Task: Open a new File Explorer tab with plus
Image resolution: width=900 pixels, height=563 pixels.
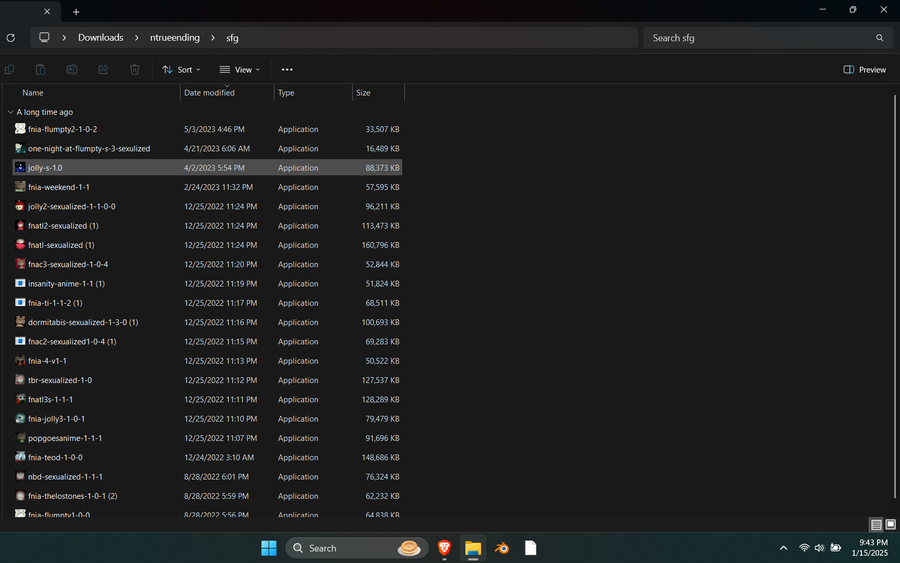Action: point(76,11)
